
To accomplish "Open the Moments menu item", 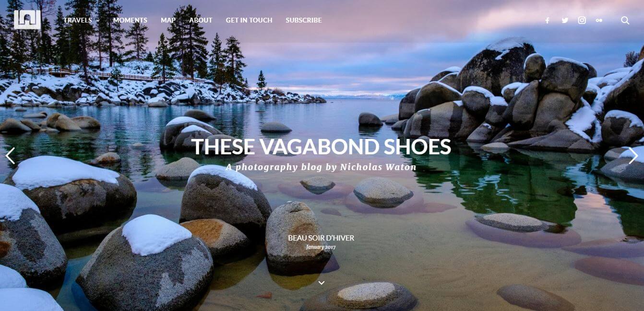I will point(130,20).
